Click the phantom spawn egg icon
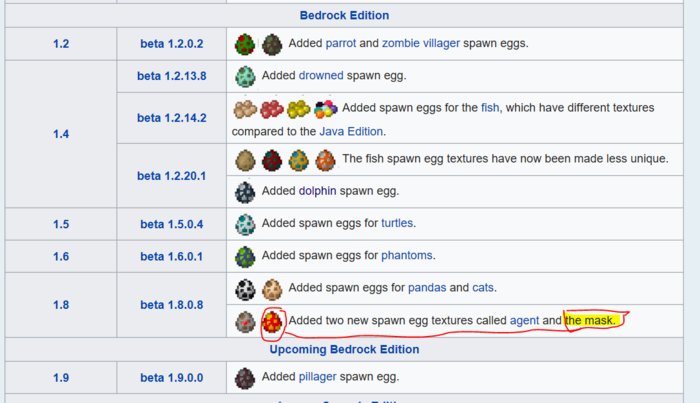Screen dimensions: 700x403 (245, 257)
